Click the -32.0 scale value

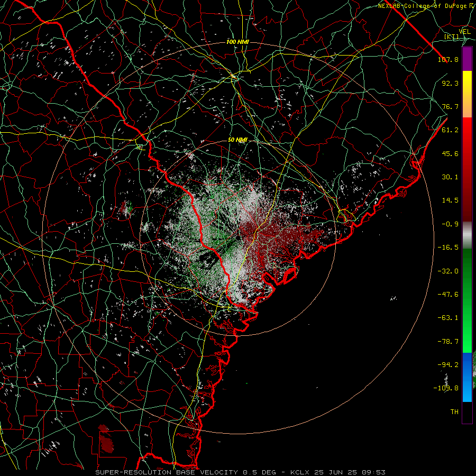click(448, 271)
